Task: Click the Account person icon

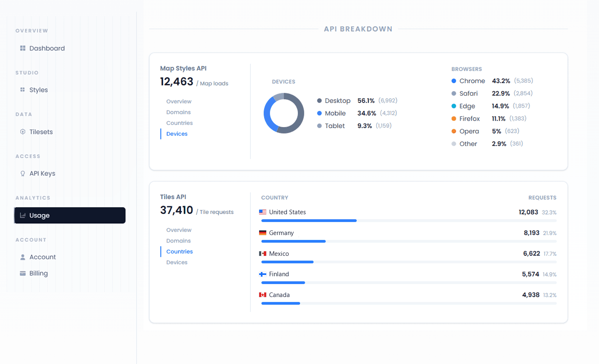Action: (22, 257)
